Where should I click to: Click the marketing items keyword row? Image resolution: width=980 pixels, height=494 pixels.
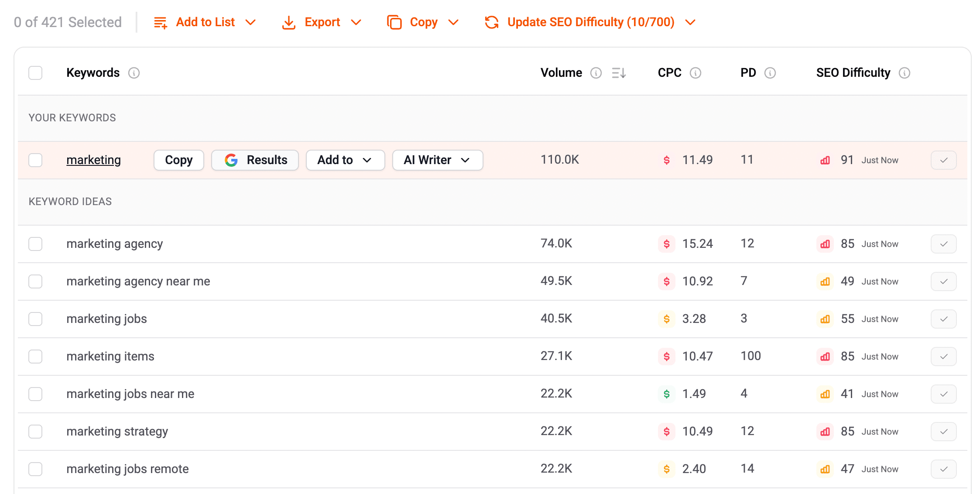tap(110, 357)
